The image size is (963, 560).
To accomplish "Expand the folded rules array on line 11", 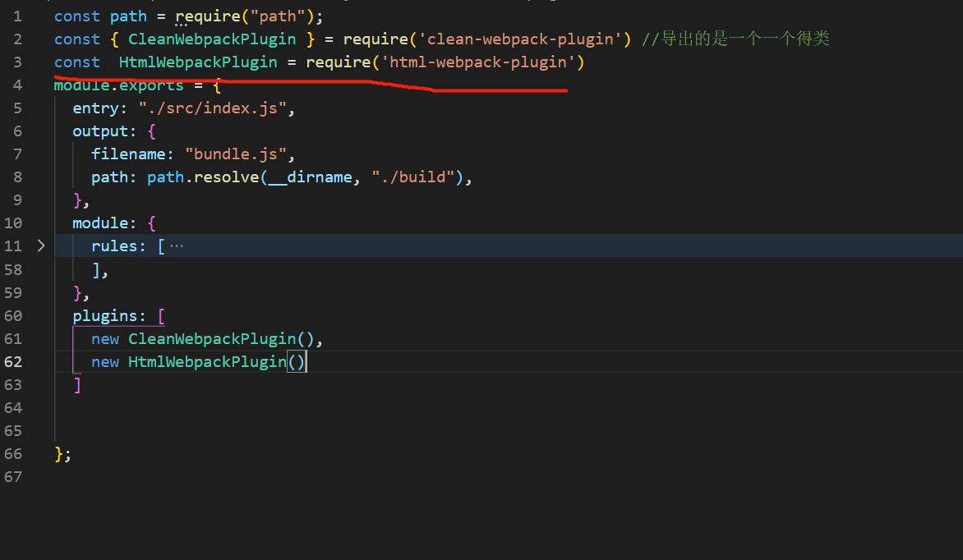I will (x=41, y=246).
